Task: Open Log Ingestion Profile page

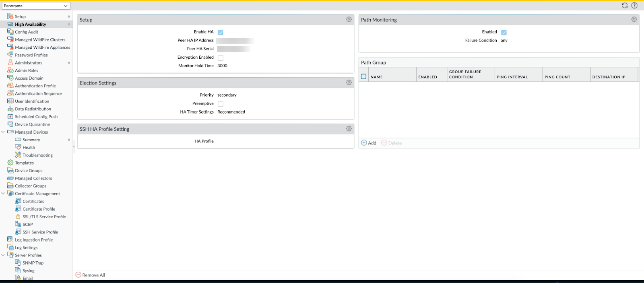Action: tap(34, 240)
